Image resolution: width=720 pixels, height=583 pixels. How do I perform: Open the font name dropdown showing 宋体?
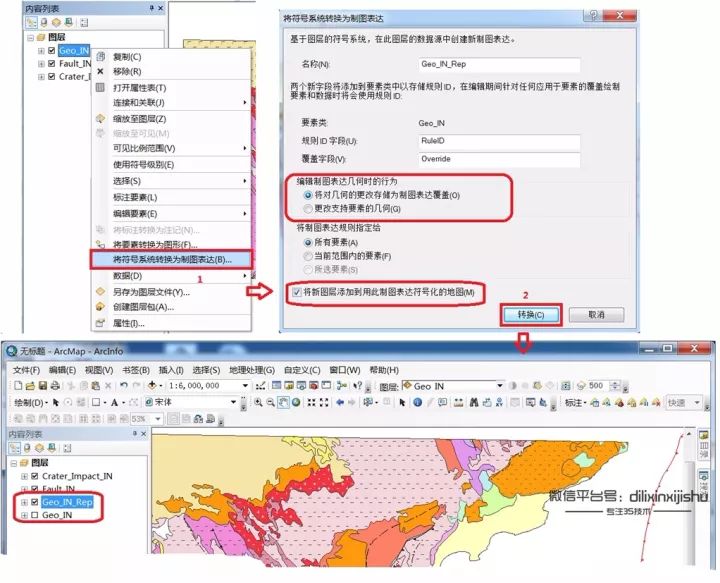[x=233, y=403]
